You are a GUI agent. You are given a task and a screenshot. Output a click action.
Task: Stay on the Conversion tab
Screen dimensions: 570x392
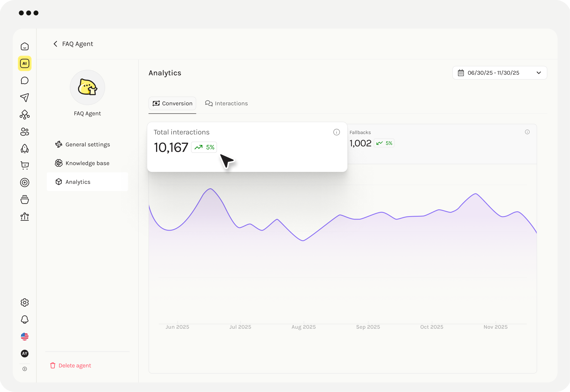click(x=172, y=103)
